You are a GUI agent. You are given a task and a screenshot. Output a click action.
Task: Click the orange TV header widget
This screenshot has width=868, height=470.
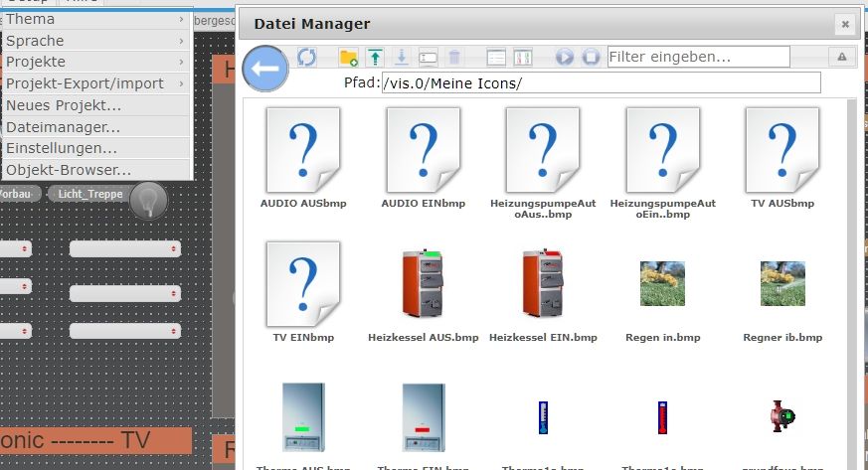(x=95, y=441)
